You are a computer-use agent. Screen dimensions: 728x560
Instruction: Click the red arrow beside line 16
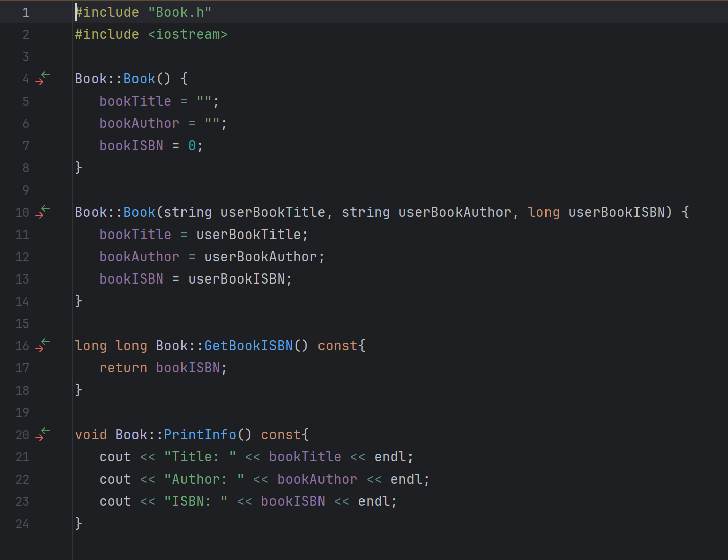pos(39,349)
